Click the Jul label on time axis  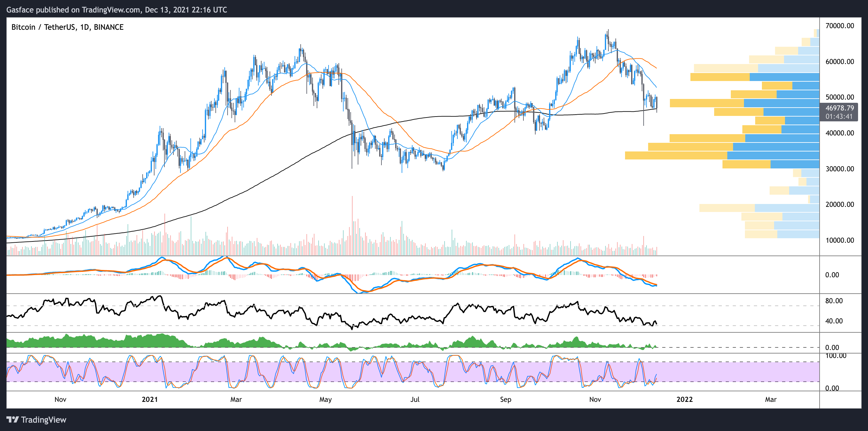415,399
